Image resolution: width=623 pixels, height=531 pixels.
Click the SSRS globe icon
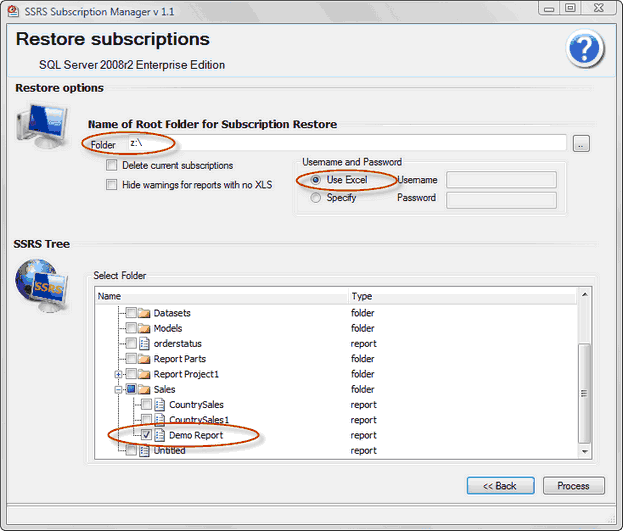coord(42,285)
